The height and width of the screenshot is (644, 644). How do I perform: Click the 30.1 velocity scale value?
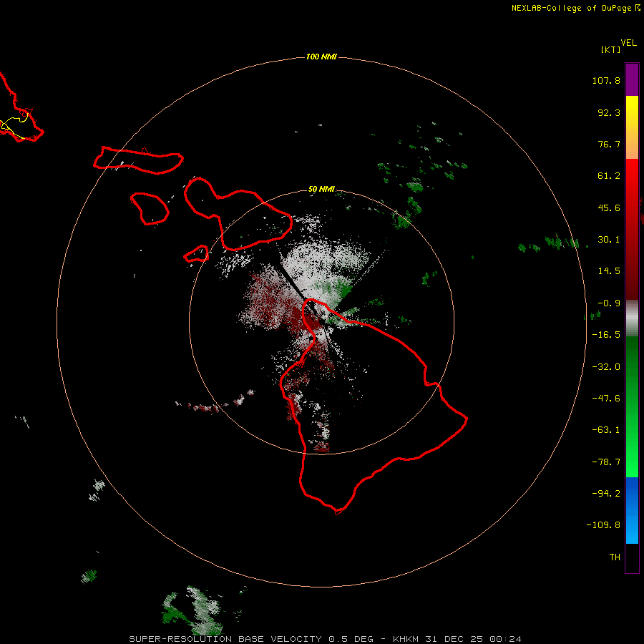coord(609,240)
